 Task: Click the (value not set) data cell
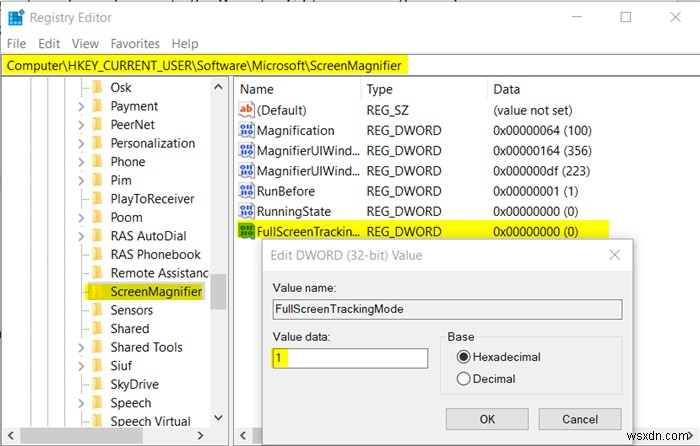tap(532, 110)
